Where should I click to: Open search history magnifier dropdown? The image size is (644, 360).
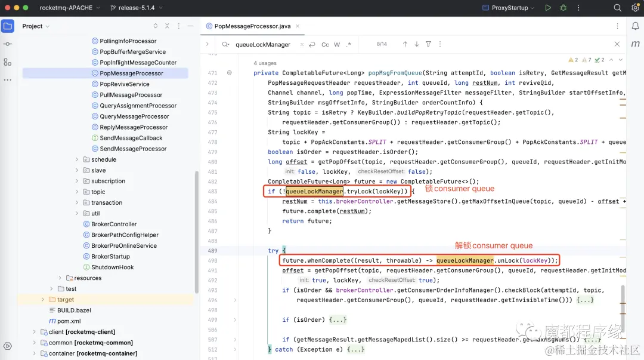(225, 44)
